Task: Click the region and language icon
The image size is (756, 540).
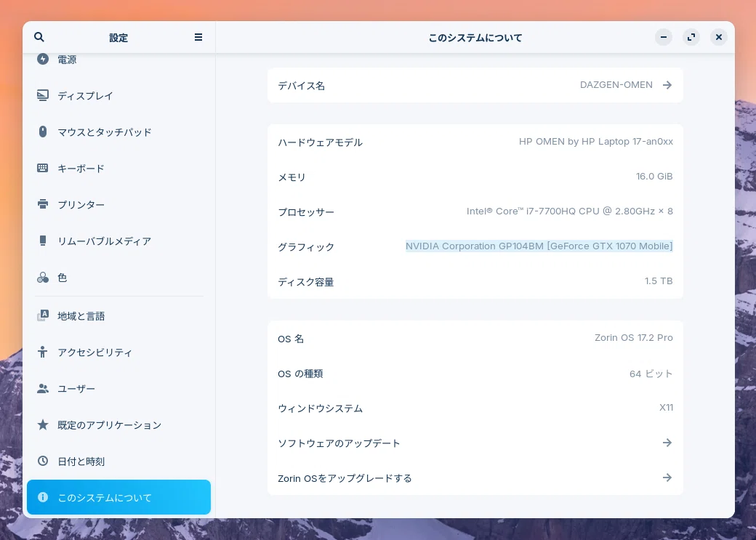Action: click(43, 315)
